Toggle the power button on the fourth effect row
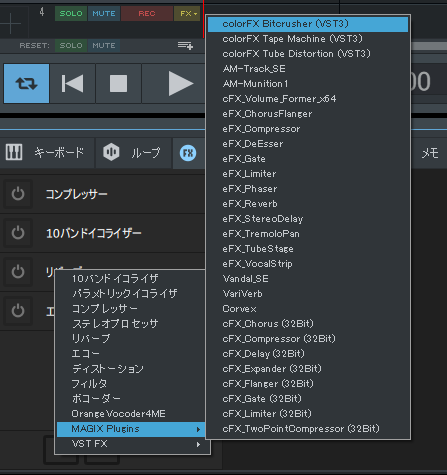The image size is (447, 475). [18, 311]
